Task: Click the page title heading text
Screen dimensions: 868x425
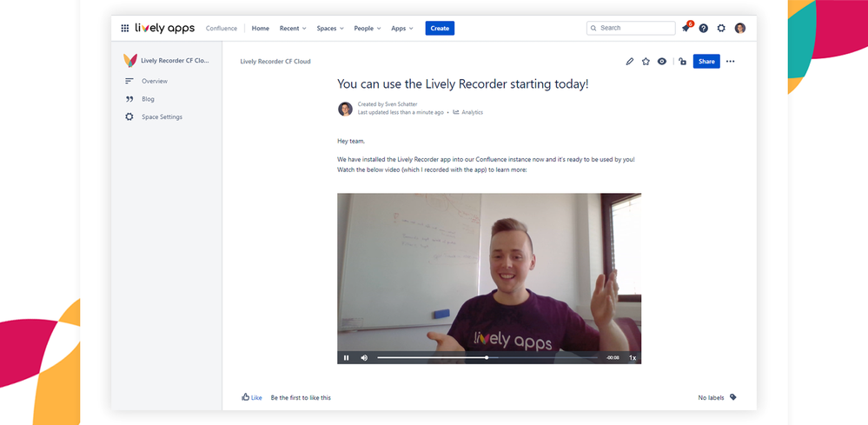Action: coord(463,84)
